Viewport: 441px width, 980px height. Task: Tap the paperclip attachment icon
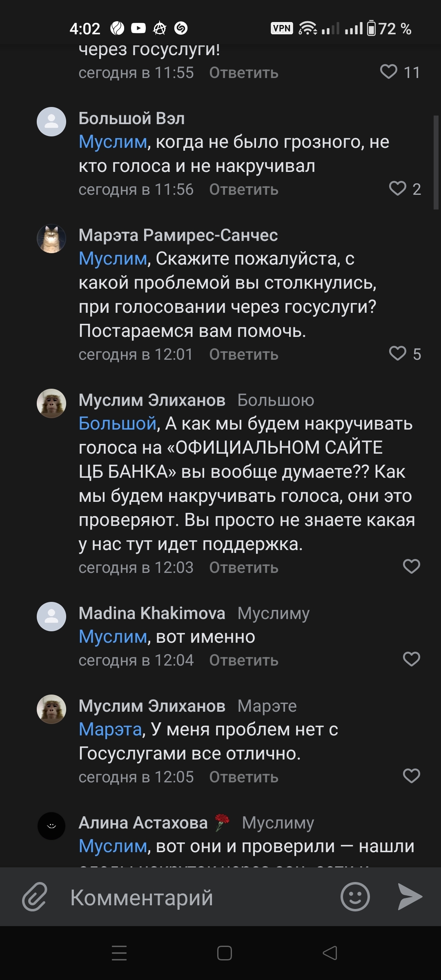click(x=35, y=897)
